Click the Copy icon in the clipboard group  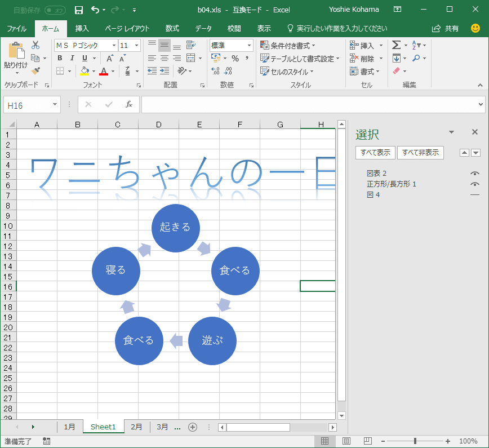coord(35,58)
